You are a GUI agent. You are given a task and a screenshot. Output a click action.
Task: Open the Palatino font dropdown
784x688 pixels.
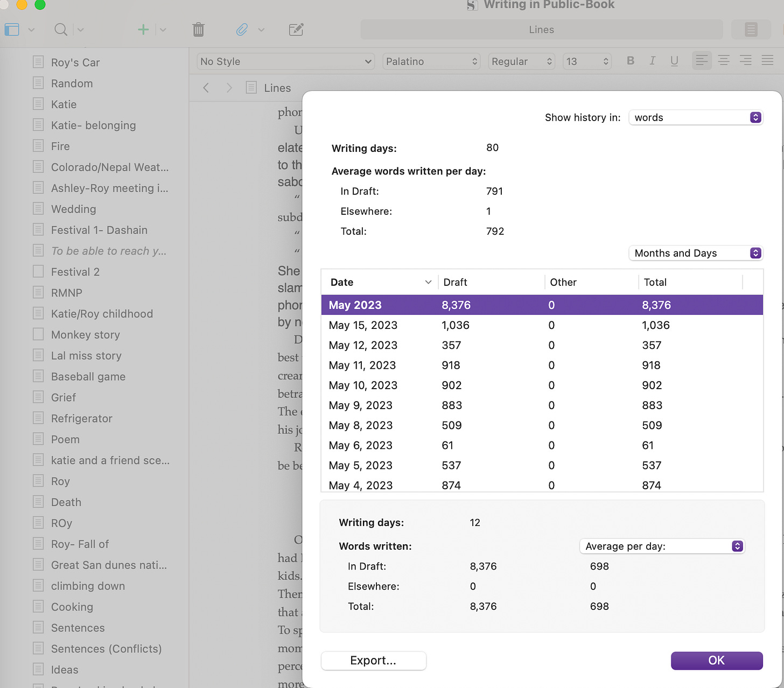pyautogui.click(x=432, y=61)
